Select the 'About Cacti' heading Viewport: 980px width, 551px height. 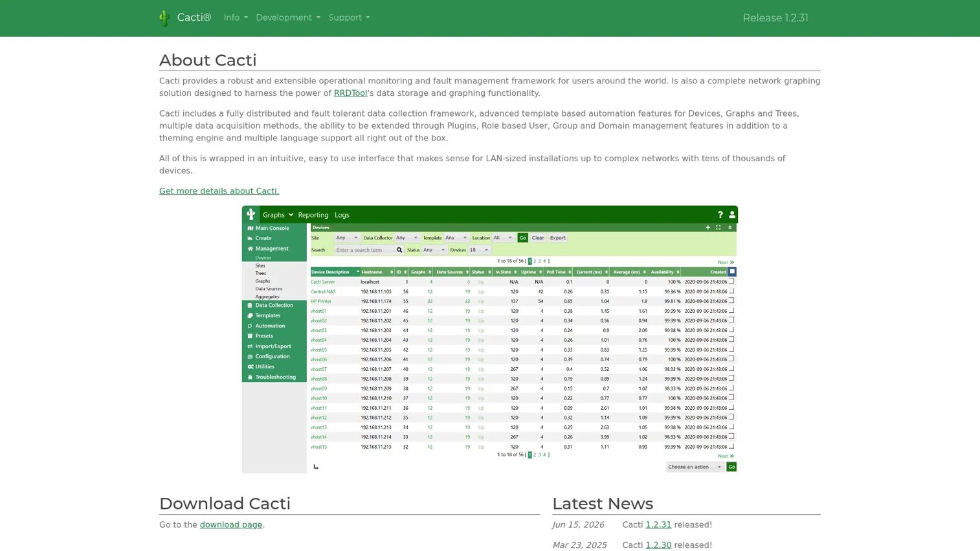(208, 60)
